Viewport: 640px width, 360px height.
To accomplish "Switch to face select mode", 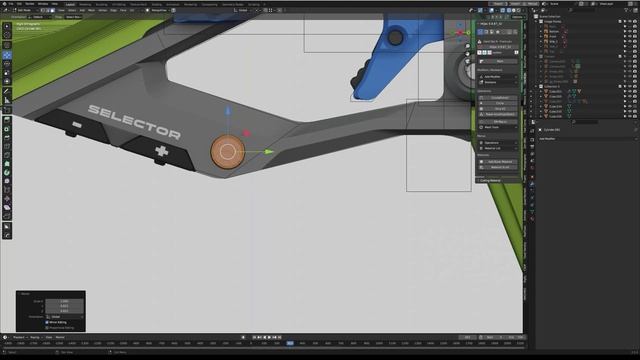I will coord(53,10).
